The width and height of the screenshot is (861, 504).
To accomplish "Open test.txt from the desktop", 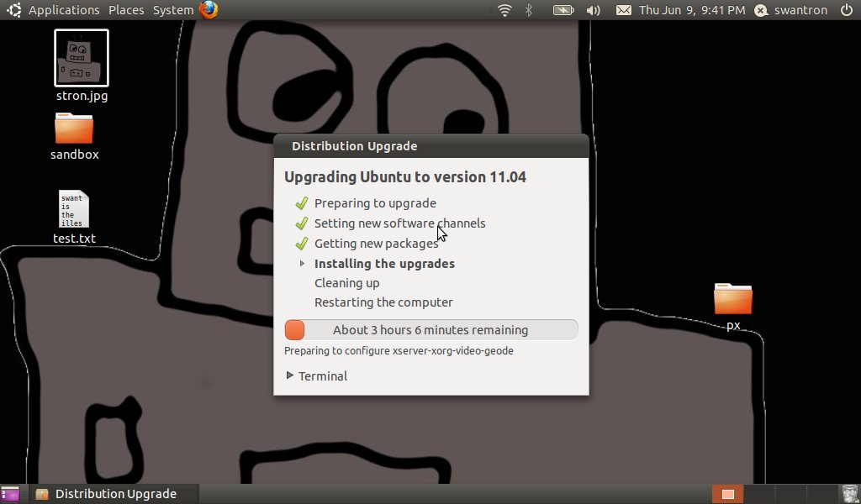I will (x=74, y=210).
